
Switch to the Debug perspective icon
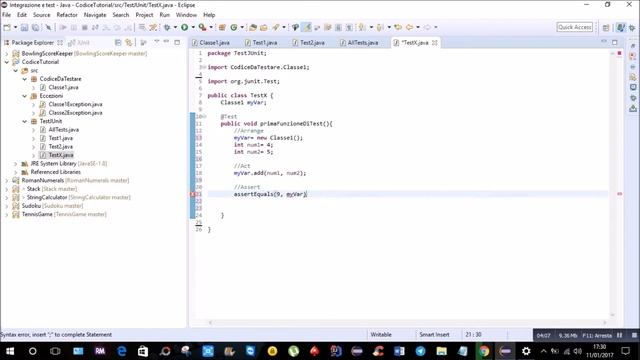[x=632, y=27]
